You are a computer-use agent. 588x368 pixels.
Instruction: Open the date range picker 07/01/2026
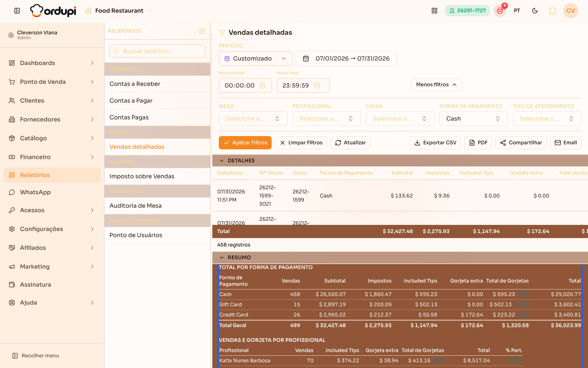coord(346,58)
